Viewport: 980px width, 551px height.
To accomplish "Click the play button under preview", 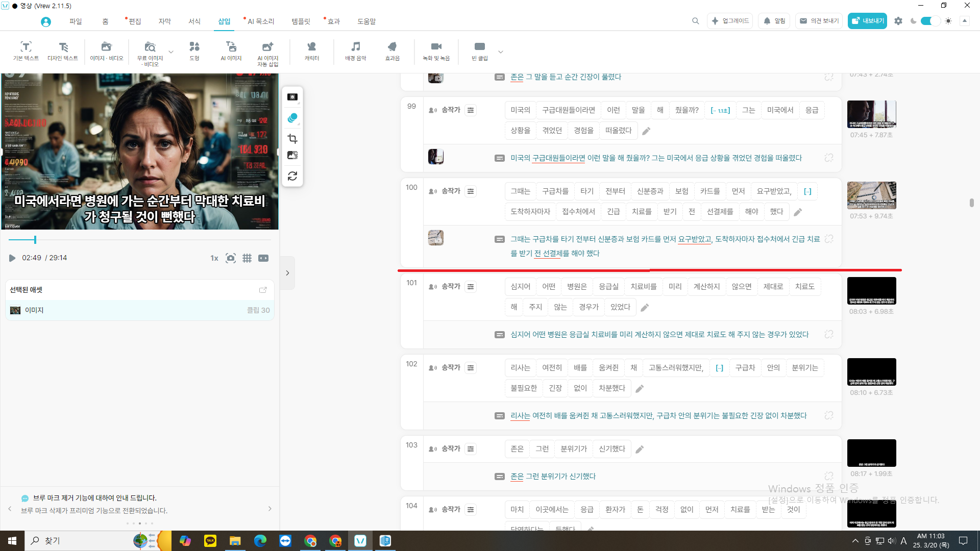I will coord(12,258).
